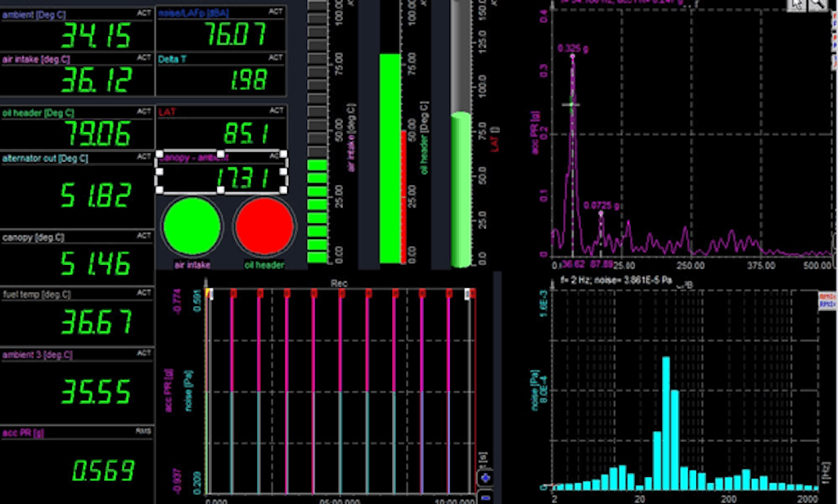The image size is (838, 504).
Task: Click the 500.00 frequency label on FFT axis
Action: [x=818, y=265]
